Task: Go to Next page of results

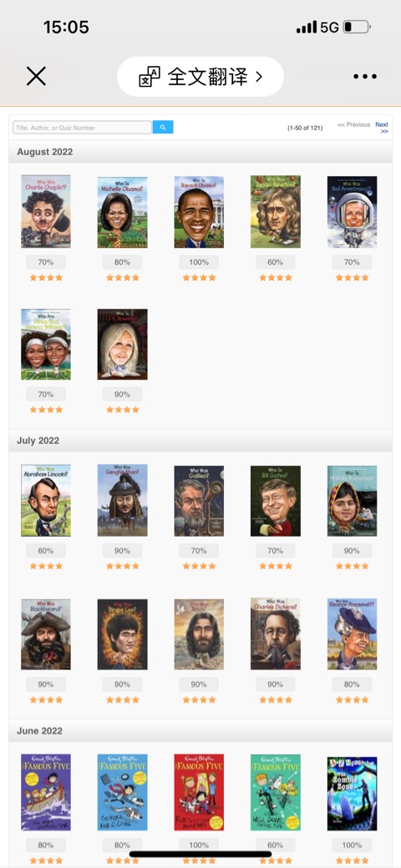Action: 382,128
